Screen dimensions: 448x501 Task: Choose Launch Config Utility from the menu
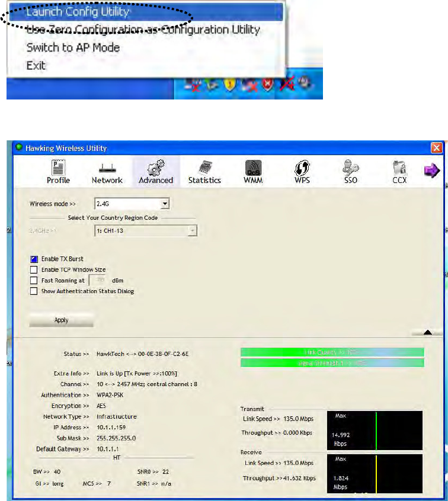coord(145,11)
